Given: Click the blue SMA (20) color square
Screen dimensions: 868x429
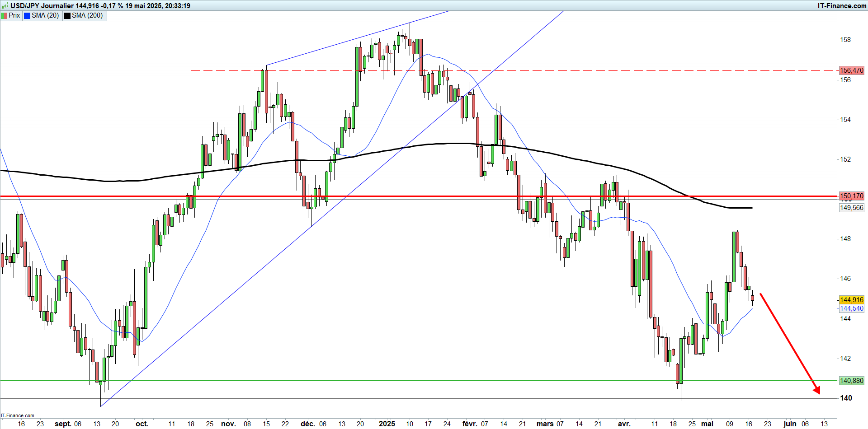Looking at the screenshot, I should click(27, 15).
